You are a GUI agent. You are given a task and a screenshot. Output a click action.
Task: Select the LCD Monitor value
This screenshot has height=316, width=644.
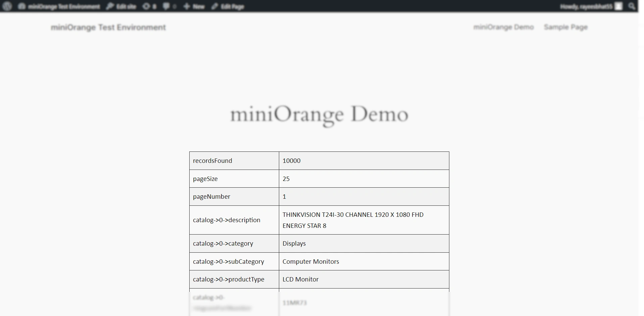(x=300, y=279)
